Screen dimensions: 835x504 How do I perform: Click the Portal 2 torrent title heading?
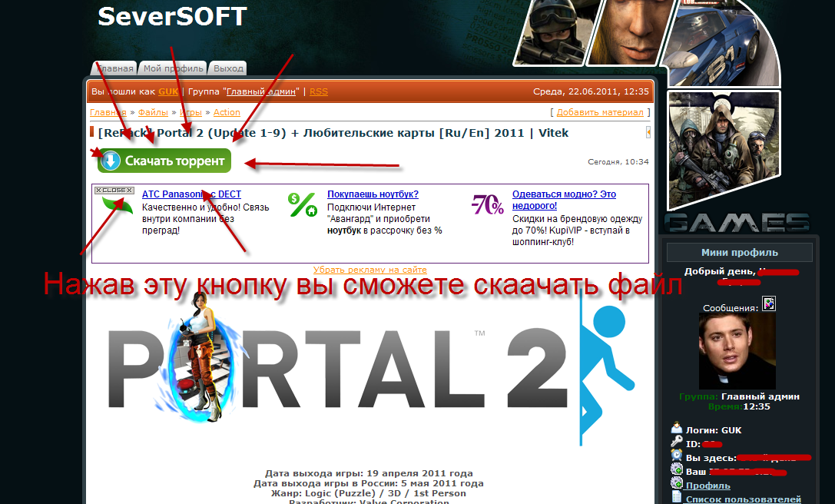click(333, 133)
